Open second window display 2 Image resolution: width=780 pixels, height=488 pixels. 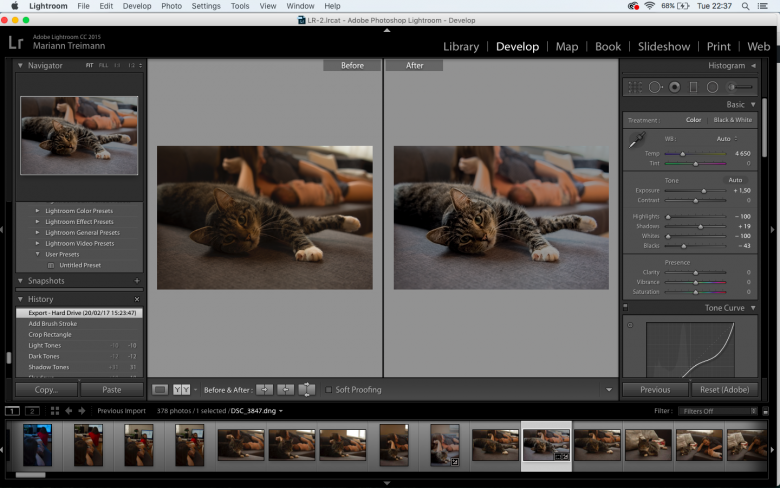pyautogui.click(x=32, y=411)
